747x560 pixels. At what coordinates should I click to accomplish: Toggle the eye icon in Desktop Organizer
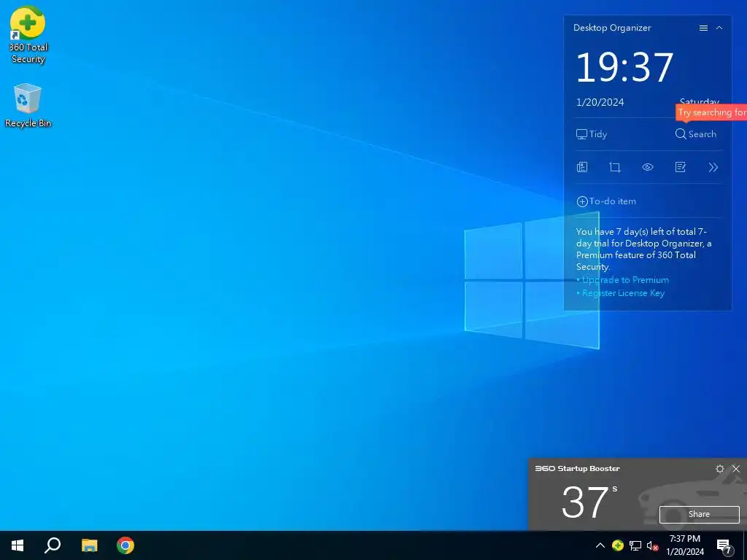pyautogui.click(x=648, y=167)
